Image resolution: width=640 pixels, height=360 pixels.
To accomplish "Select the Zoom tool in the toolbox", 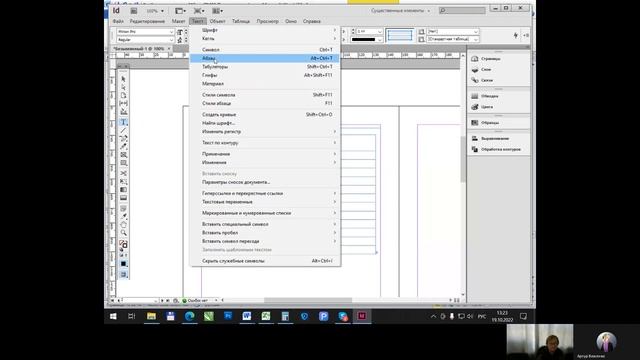I will click(123, 233).
